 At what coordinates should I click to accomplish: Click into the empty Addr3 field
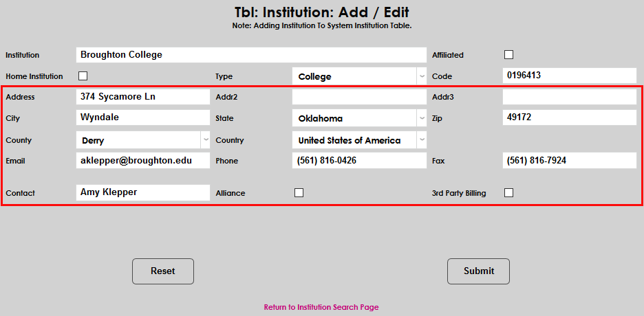(569, 97)
